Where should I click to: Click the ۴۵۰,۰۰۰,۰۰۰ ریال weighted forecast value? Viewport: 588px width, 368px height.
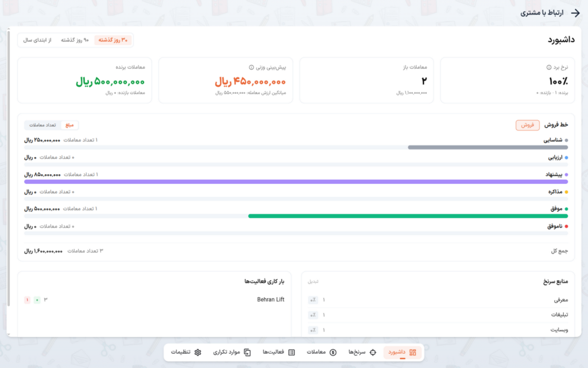pos(250,82)
